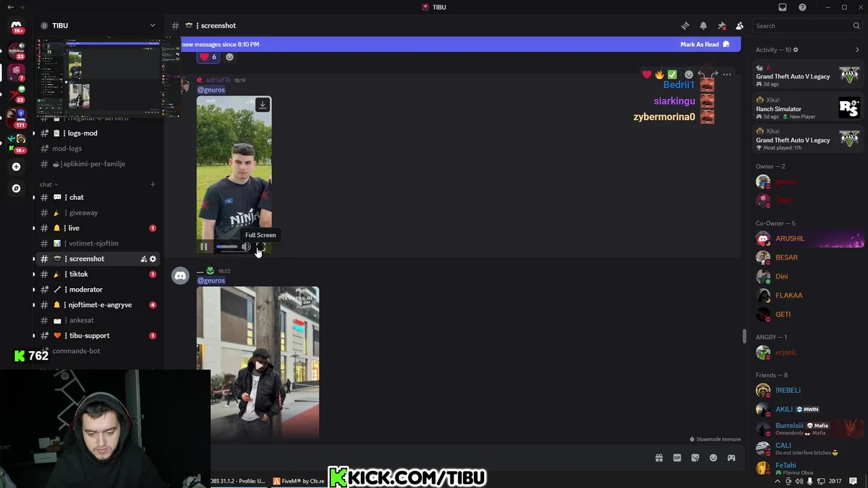Open member !REBELI's profile
868x488 pixels.
coord(808,390)
